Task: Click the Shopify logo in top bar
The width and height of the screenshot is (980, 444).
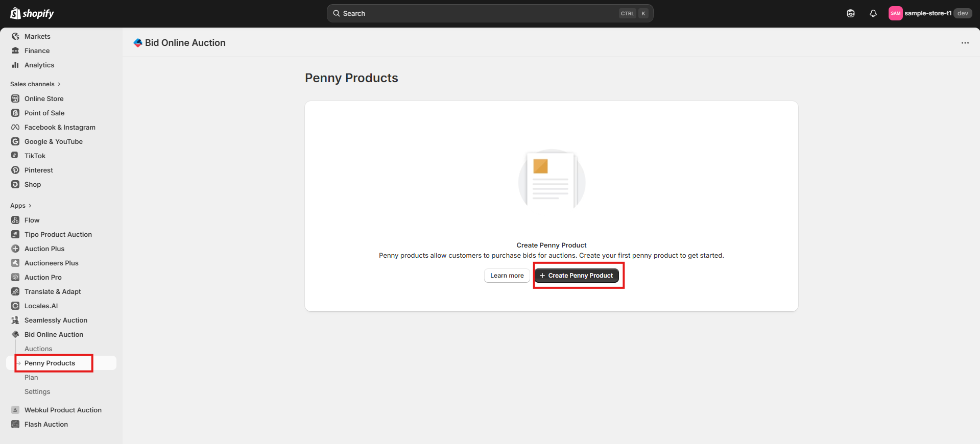Action: coord(32,14)
